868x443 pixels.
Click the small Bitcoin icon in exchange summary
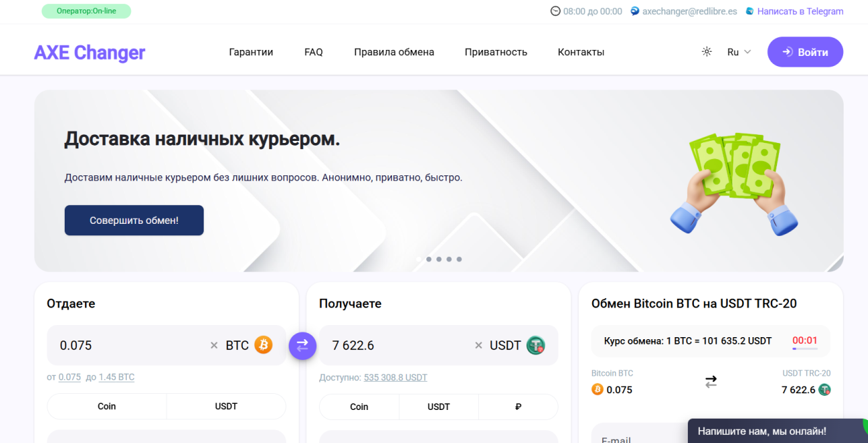[597, 389]
